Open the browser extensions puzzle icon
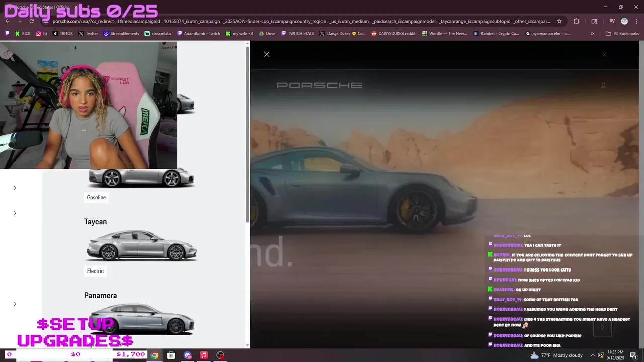Screen dimensions: 644x362 point(577,21)
